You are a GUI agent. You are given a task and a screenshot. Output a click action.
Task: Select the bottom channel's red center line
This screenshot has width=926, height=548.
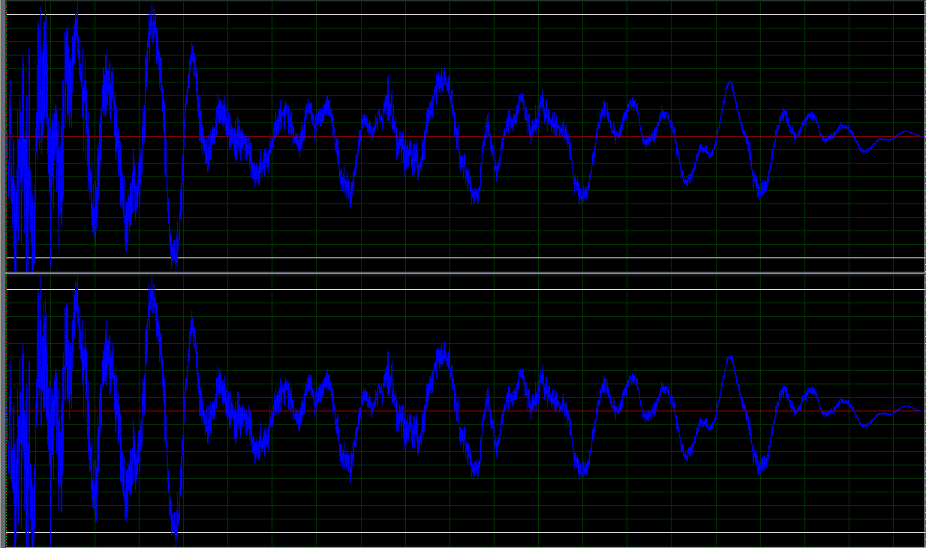point(465,411)
